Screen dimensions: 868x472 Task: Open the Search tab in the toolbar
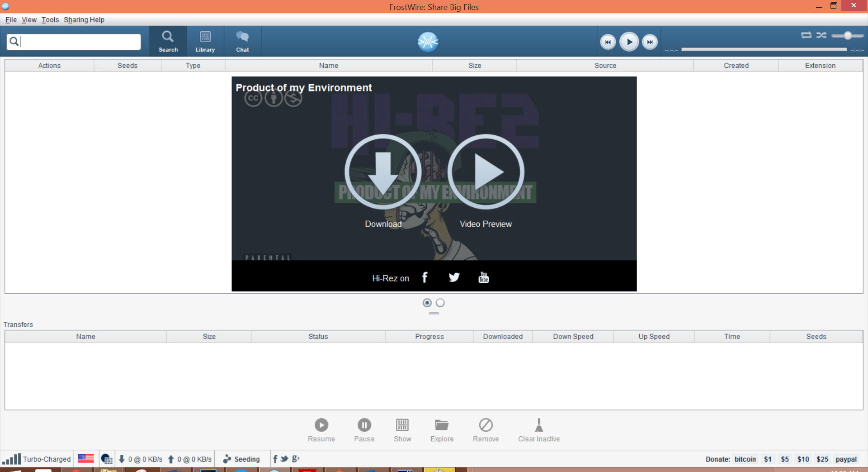tap(168, 42)
